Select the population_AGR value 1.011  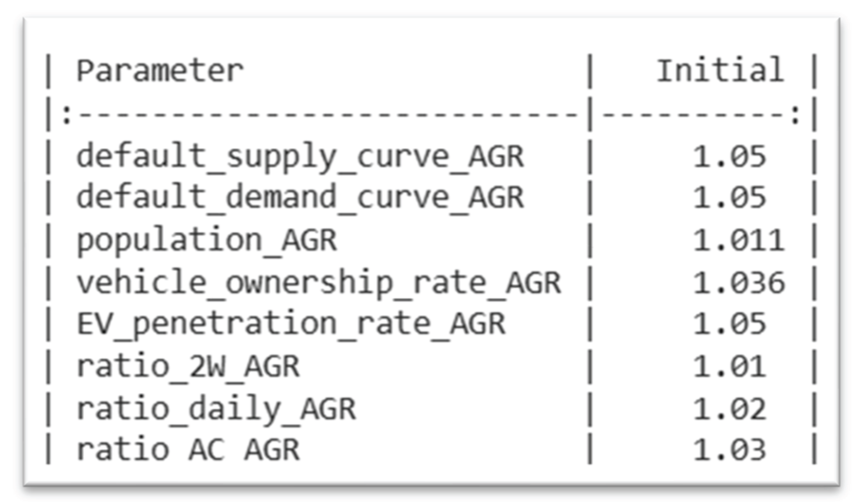pos(738,241)
